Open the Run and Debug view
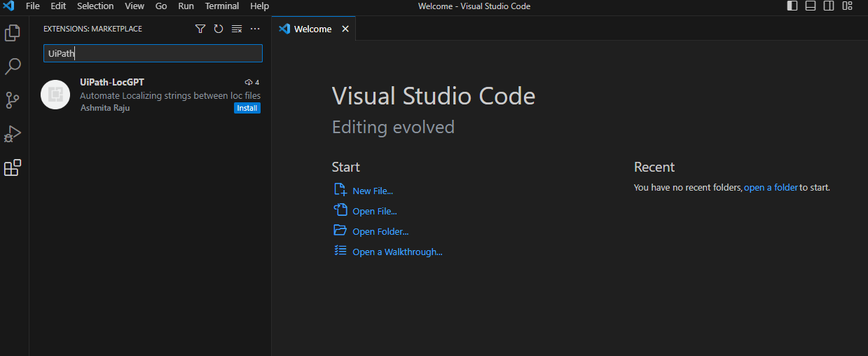 tap(13, 134)
